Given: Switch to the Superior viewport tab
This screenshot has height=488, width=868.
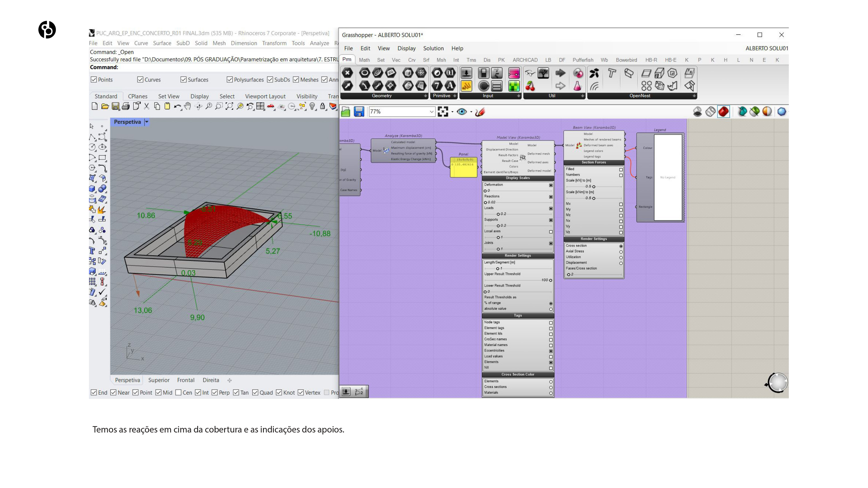Looking at the screenshot, I should [x=159, y=380].
